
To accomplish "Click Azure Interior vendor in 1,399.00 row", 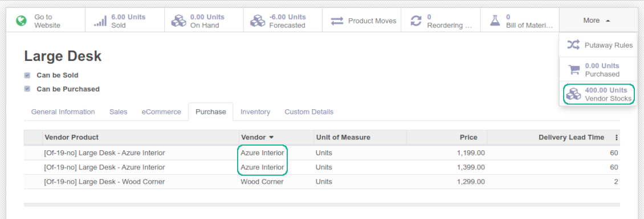I will pyautogui.click(x=262, y=167).
